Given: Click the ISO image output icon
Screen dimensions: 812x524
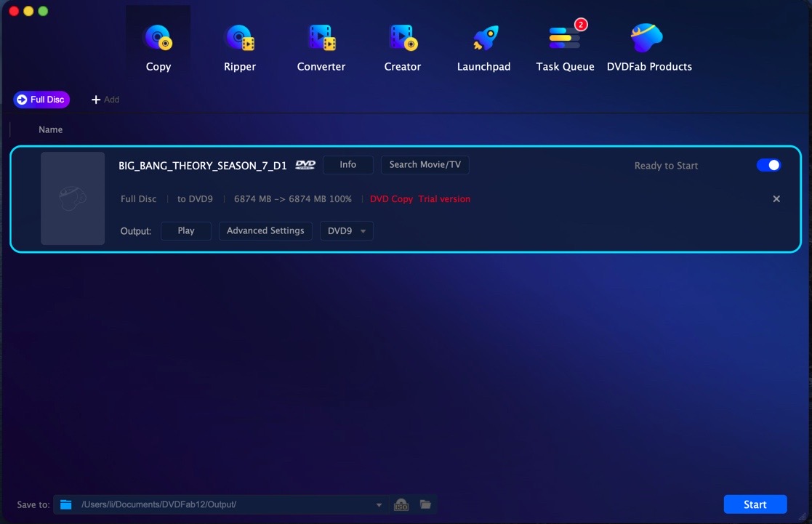Looking at the screenshot, I should 401,504.
